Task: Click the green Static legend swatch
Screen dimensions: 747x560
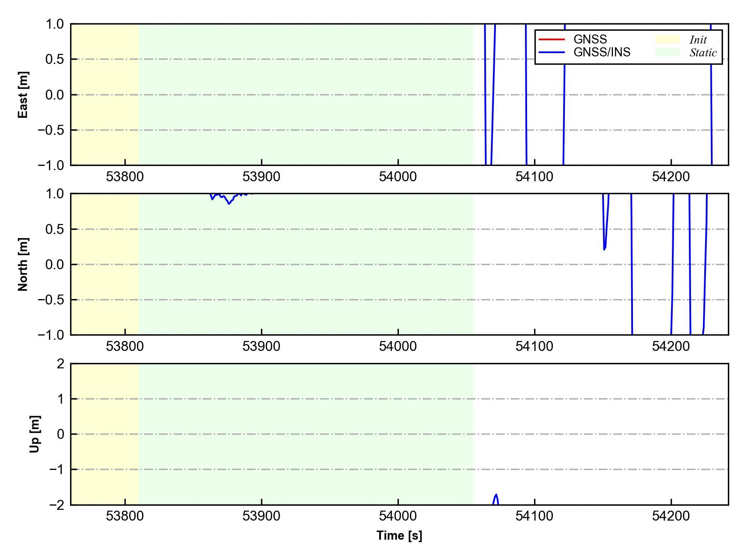Action: pyautogui.click(x=667, y=52)
